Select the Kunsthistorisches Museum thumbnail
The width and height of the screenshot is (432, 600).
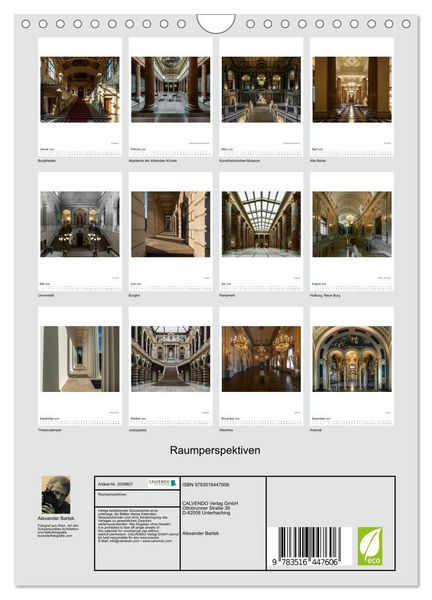coord(261,90)
